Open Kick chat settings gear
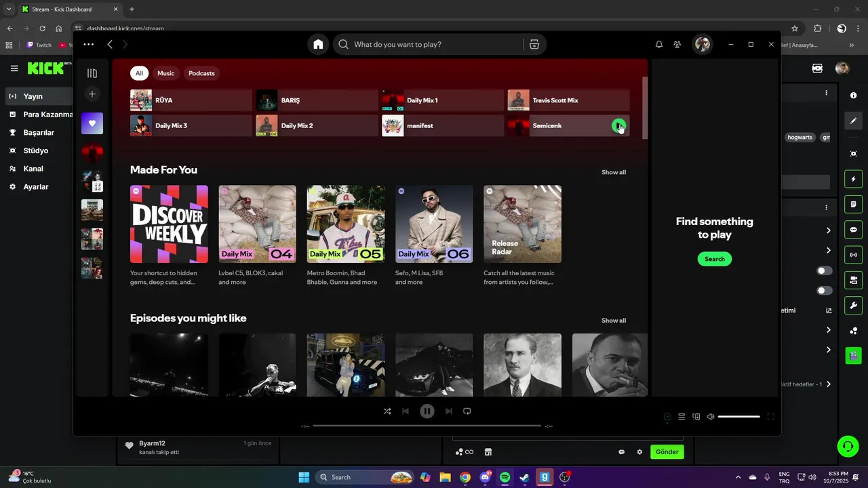The height and width of the screenshot is (488, 868). click(639, 452)
